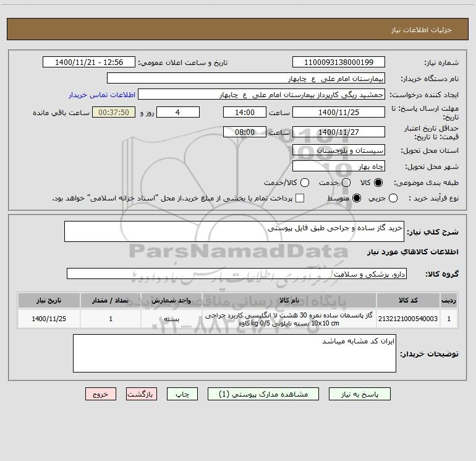The width and height of the screenshot is (476, 461).
Task: Click the product code 213212100054000З cell
Action: coord(408,319)
